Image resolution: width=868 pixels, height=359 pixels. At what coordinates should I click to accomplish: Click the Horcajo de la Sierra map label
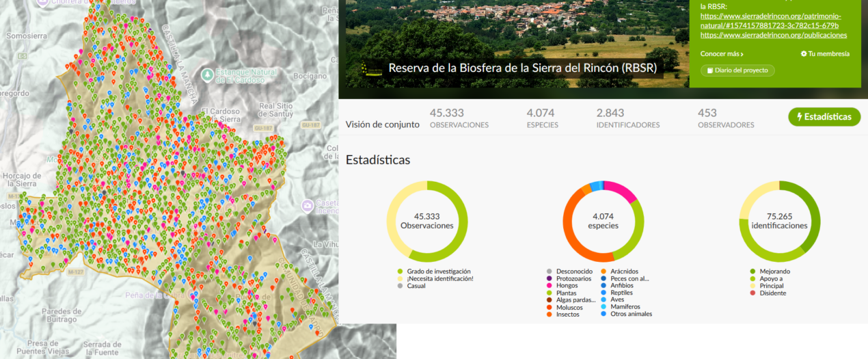22,179
